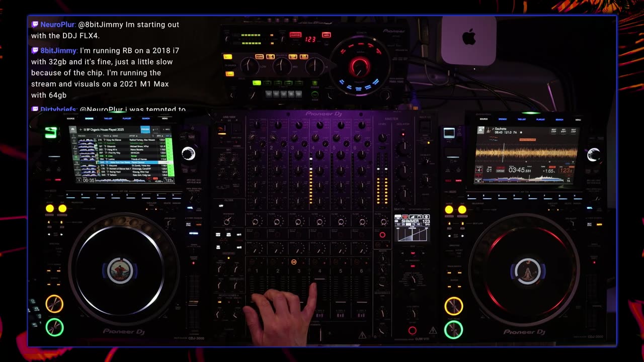
Task: Tap the blue PREVIEW button on left CDJ screen
Action: [x=145, y=130]
